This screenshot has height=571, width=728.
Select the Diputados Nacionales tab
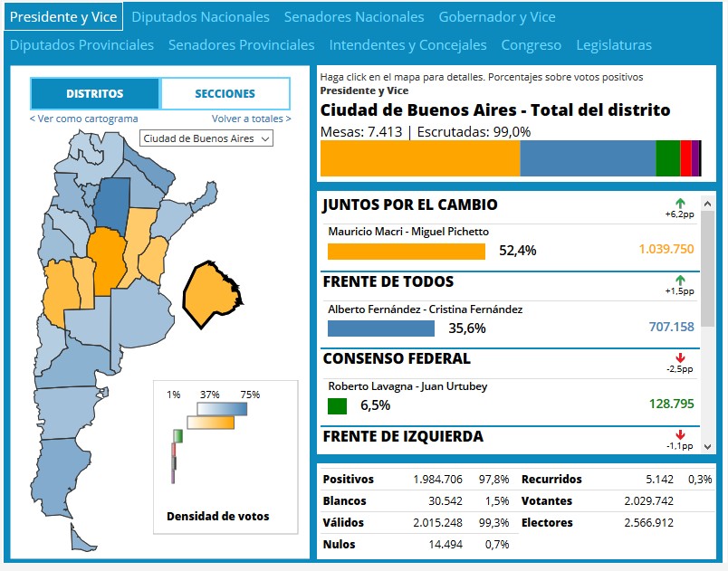(x=200, y=17)
